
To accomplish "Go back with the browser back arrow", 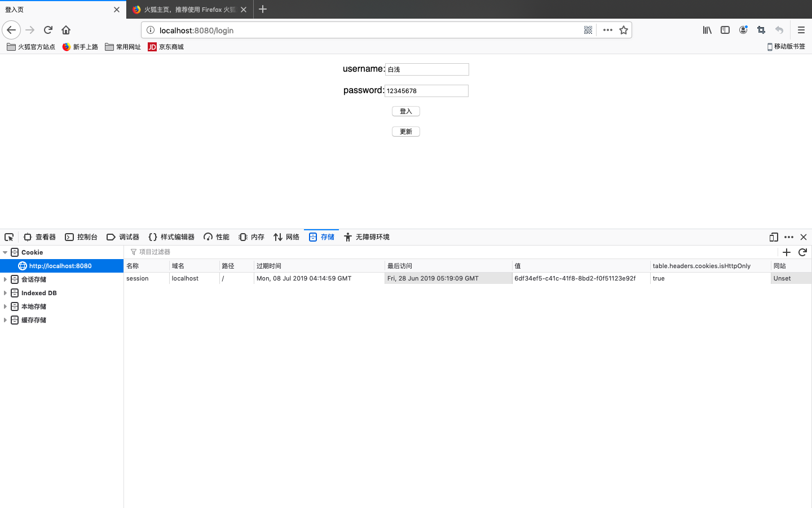I will pyautogui.click(x=11, y=30).
